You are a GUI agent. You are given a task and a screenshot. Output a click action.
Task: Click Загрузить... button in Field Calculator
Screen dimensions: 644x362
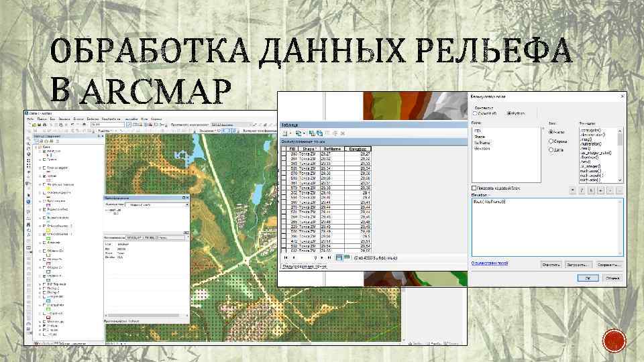tap(578, 265)
